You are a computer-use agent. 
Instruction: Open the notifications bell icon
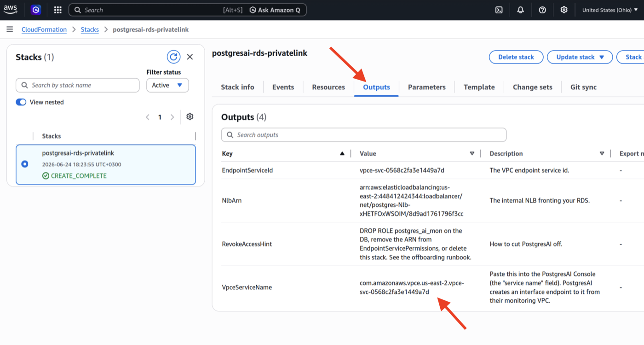point(520,10)
